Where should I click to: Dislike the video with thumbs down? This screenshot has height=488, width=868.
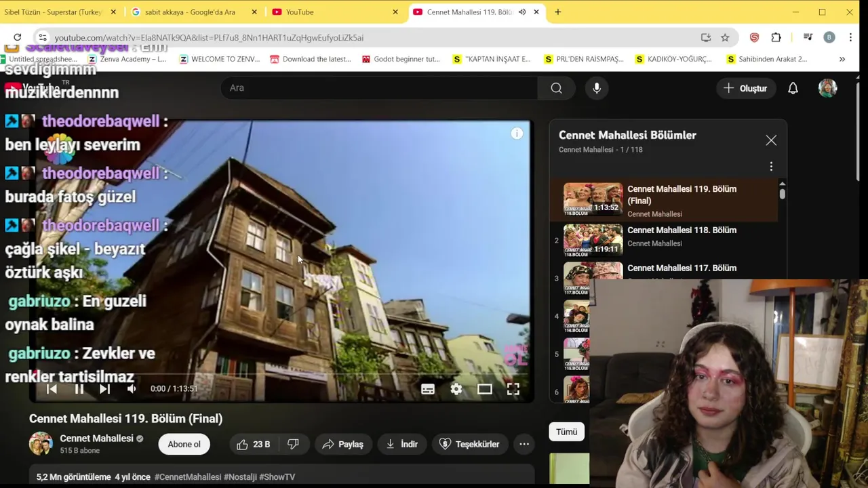(x=293, y=445)
